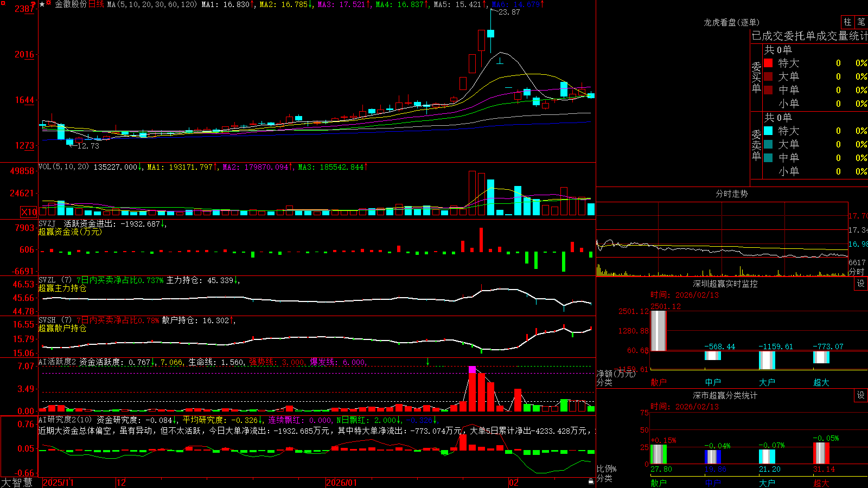Switch to 笔 tick view

[861, 22]
